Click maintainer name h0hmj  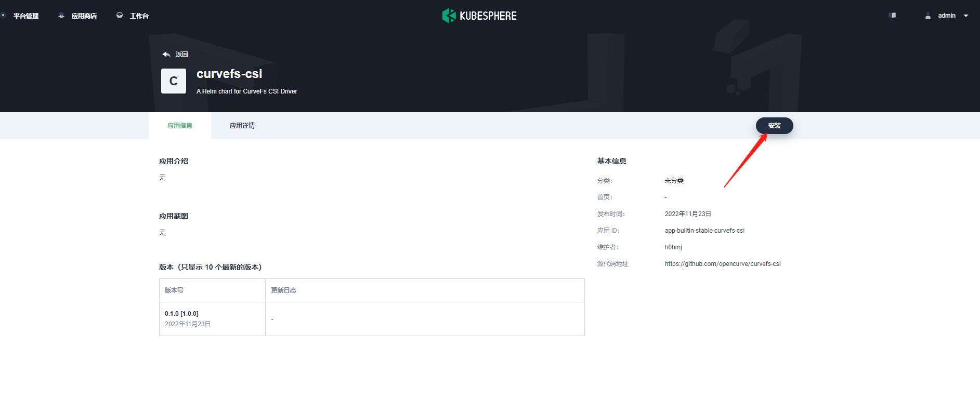673,247
